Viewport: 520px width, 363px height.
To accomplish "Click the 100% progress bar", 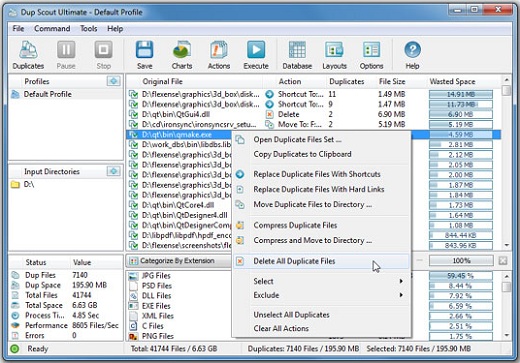I will coord(461,261).
